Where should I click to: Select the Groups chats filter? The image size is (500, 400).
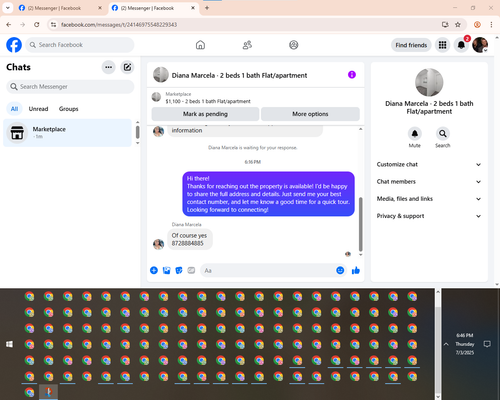68,109
